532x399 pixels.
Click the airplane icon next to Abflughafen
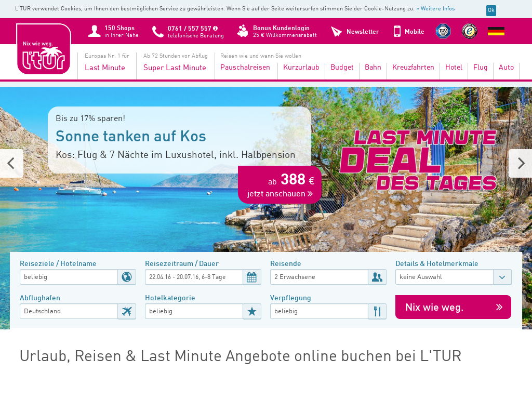pyautogui.click(x=127, y=311)
